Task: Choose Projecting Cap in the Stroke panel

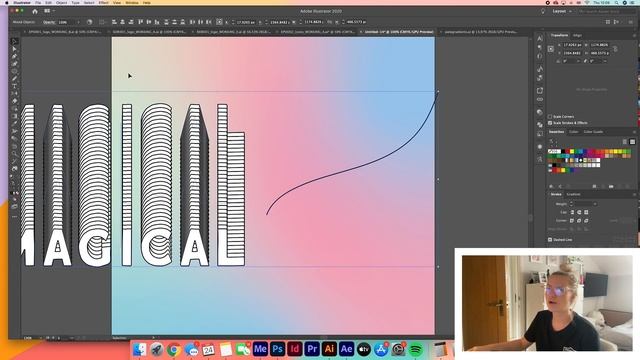Action: click(586, 212)
